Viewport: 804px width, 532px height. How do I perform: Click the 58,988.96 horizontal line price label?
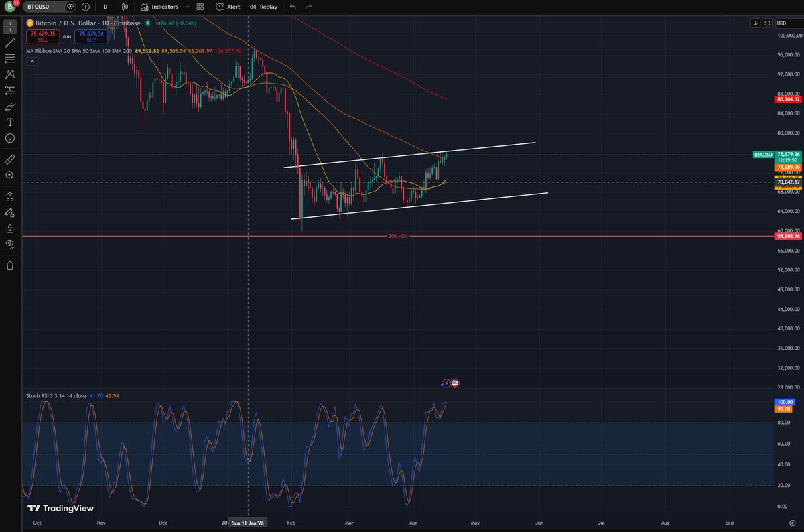tap(789, 237)
